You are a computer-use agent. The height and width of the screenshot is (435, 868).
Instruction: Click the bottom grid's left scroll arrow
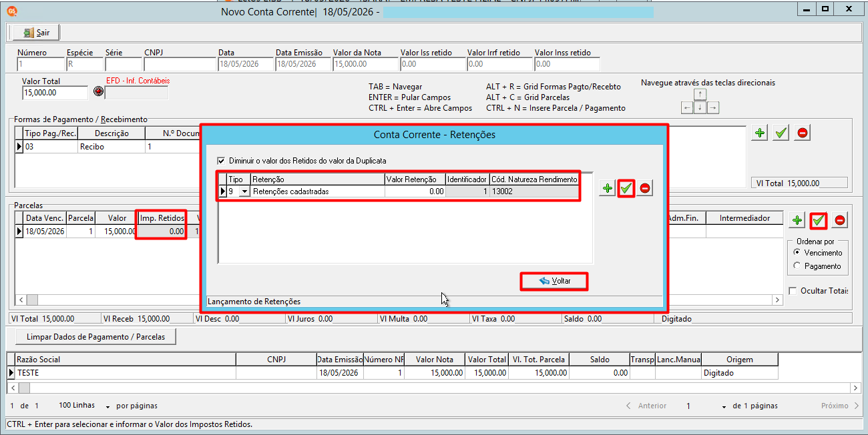pyautogui.click(x=12, y=388)
